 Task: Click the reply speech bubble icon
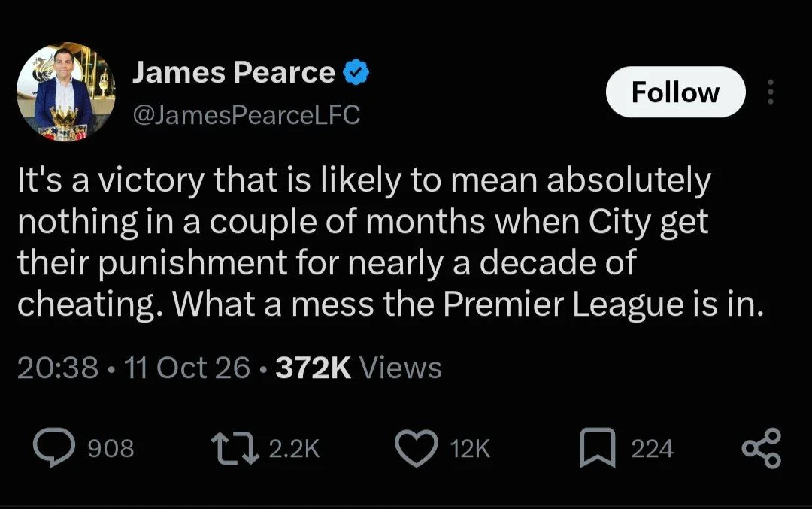(54, 447)
